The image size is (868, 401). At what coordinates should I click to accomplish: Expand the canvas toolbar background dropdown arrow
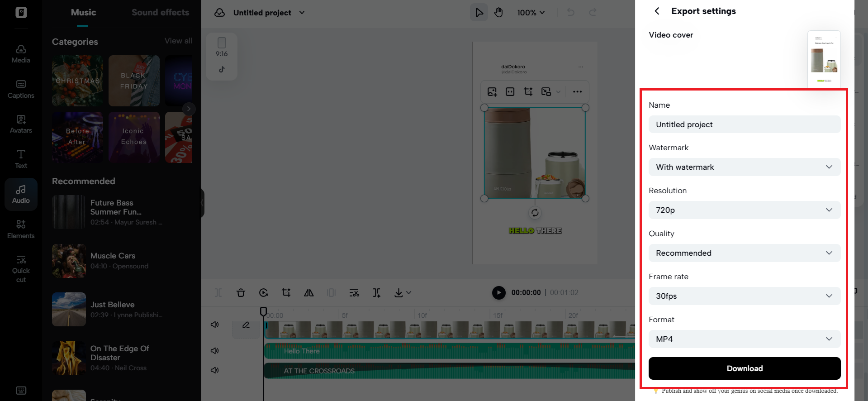click(x=558, y=92)
